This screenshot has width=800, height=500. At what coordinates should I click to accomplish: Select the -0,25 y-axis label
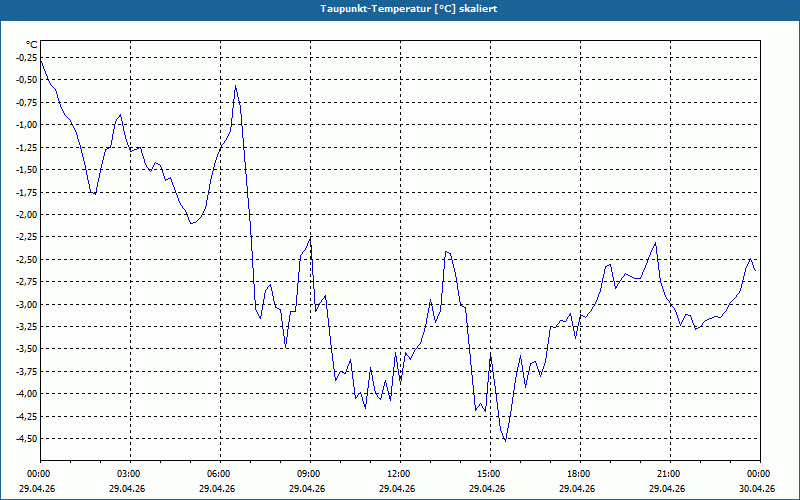click(27, 58)
